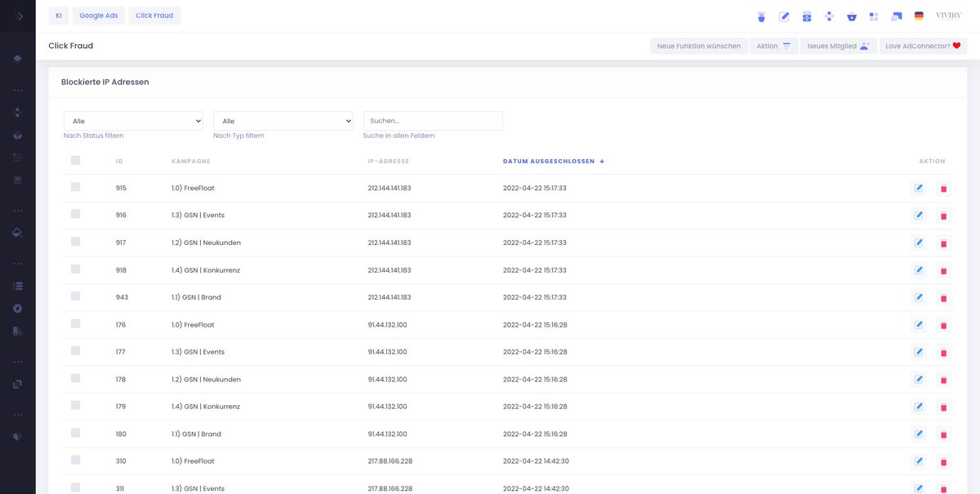Open the plant pot icon in the header
This screenshot has width=980, height=494.
[762, 16]
